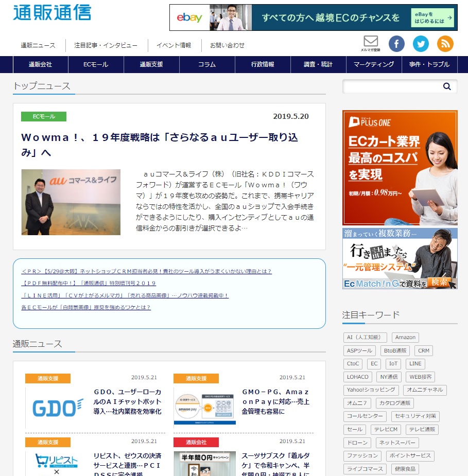Select the LOHACO keyword tag
Viewport: 468px width, 476px height.
tap(358, 377)
